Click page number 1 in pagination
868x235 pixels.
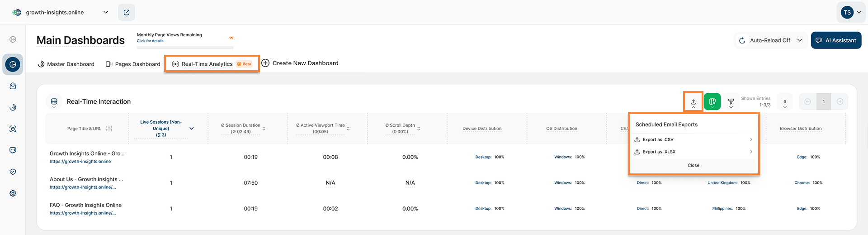824,101
